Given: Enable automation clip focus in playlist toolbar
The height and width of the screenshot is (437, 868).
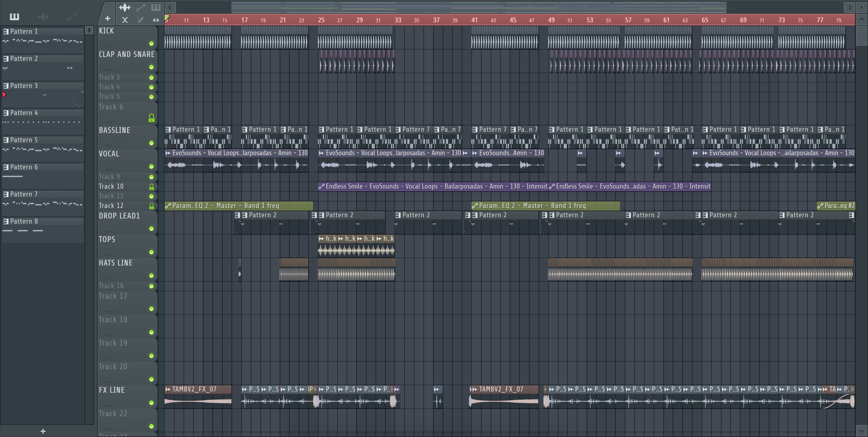Looking at the screenshot, I should (141, 7).
